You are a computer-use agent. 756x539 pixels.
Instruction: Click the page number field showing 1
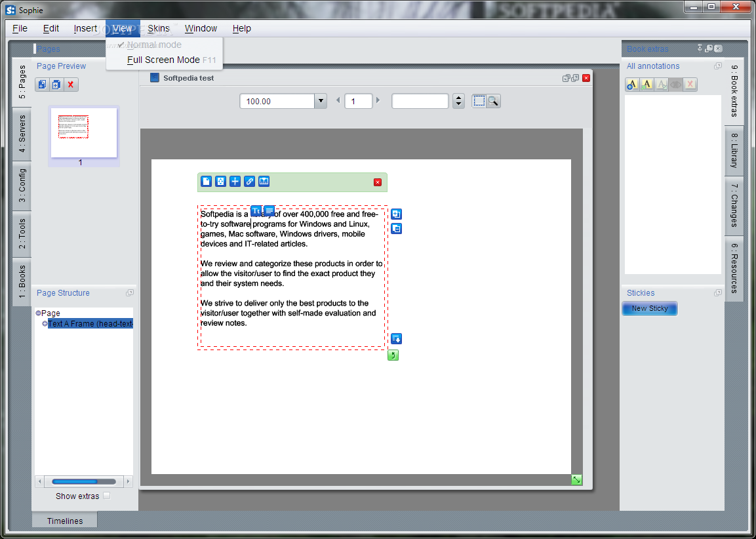(x=358, y=101)
